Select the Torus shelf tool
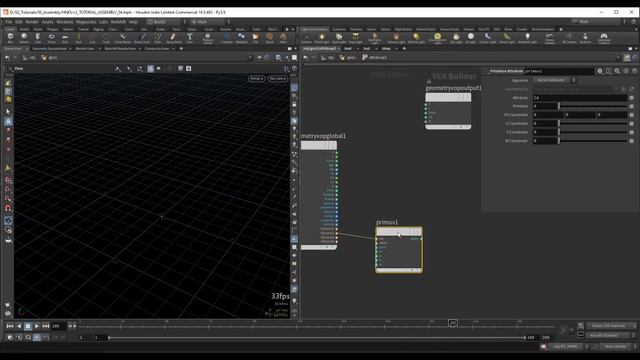 click(51, 38)
